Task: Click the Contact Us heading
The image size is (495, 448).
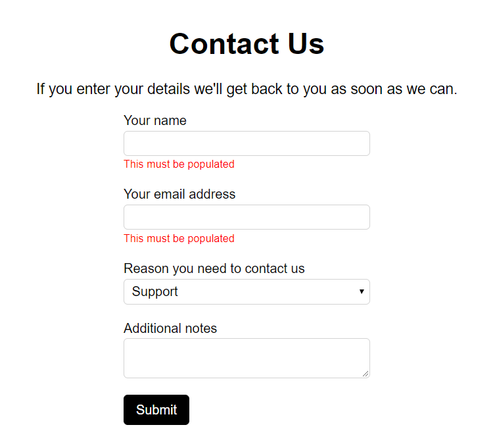Action: pyautogui.click(x=247, y=44)
